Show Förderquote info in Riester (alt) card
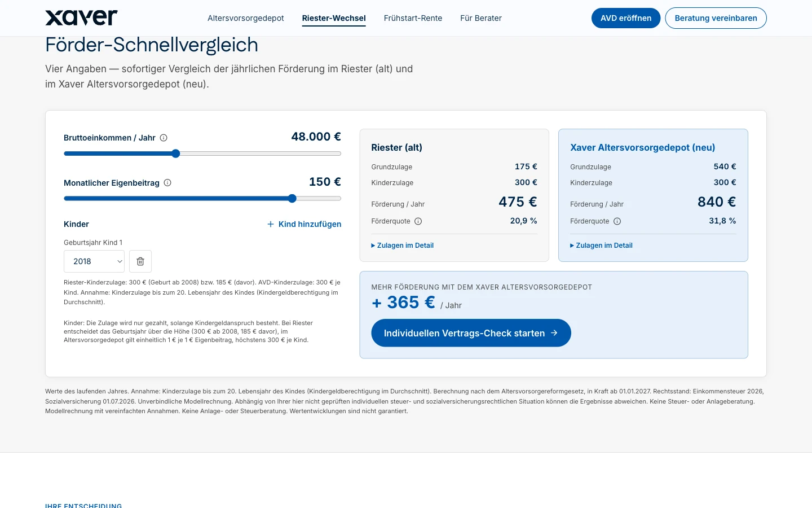 coord(418,221)
